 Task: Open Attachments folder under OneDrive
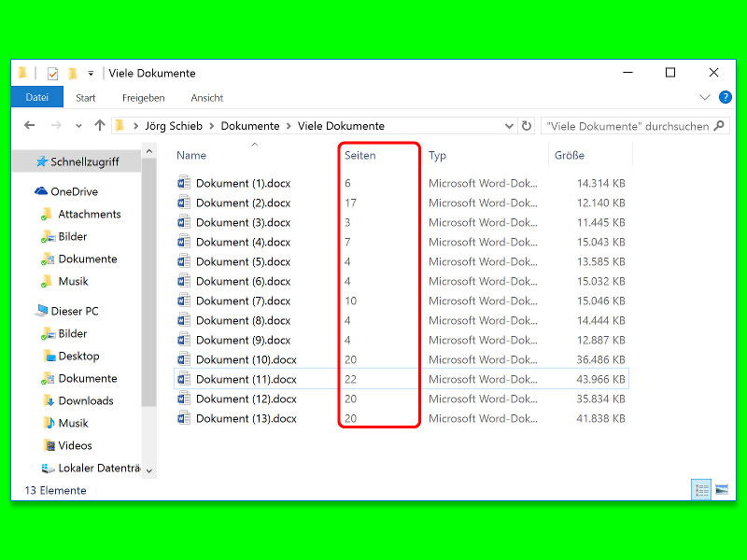[81, 215]
